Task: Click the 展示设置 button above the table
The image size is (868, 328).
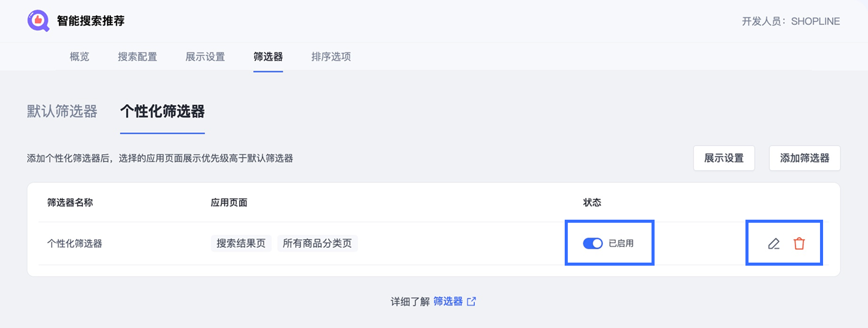Action: point(724,158)
